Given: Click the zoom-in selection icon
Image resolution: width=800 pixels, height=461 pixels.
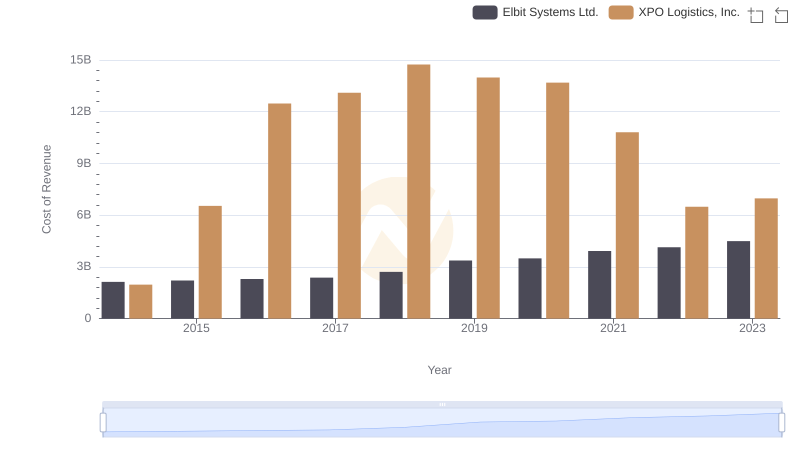Looking at the screenshot, I should click(756, 15).
